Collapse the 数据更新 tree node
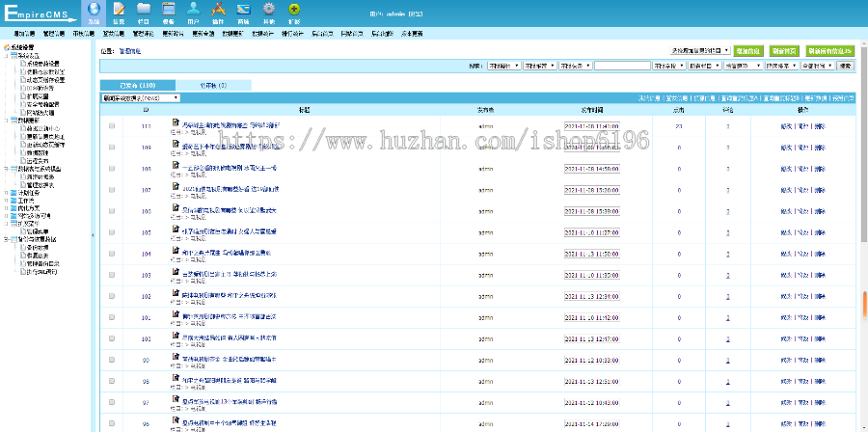The width and height of the screenshot is (868, 432). [6, 120]
